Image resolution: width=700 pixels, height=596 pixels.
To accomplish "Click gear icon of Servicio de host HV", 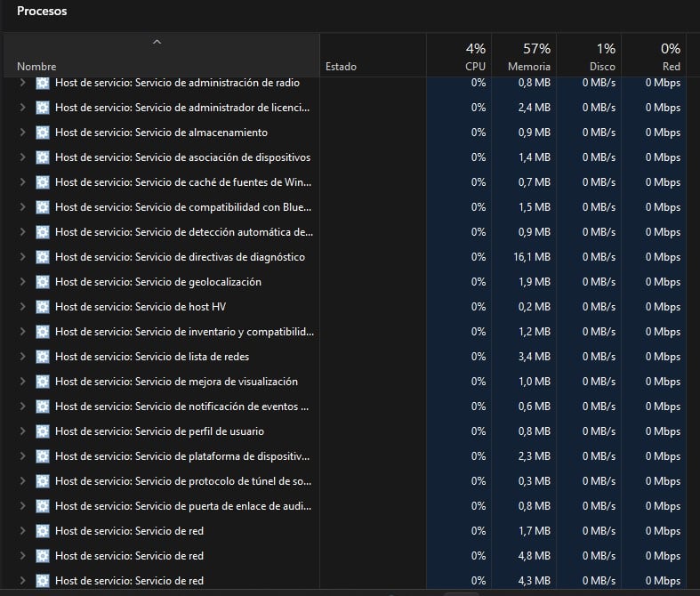I will (x=43, y=307).
